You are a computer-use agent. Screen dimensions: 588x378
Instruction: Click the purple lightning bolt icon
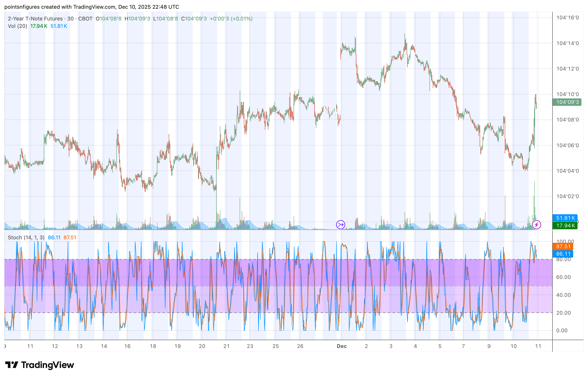click(536, 224)
